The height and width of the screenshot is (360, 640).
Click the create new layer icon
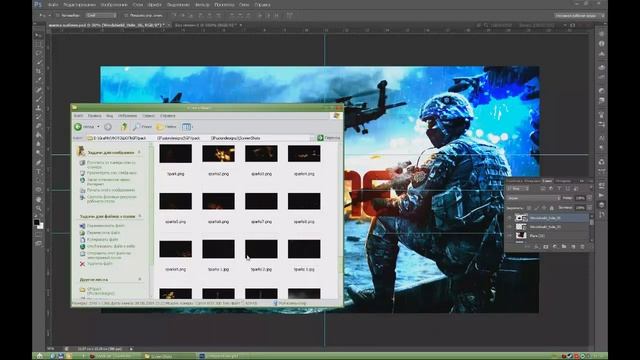(573, 247)
